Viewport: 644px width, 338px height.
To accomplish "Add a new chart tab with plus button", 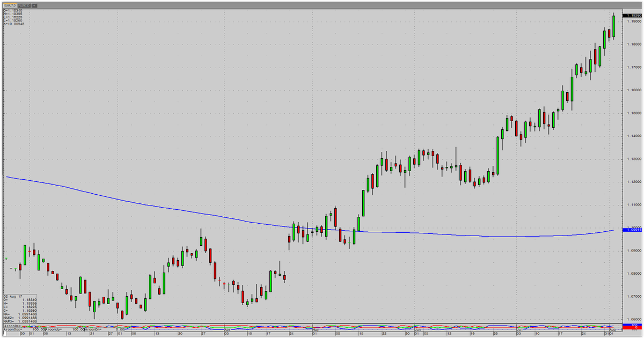I will click(34, 5).
